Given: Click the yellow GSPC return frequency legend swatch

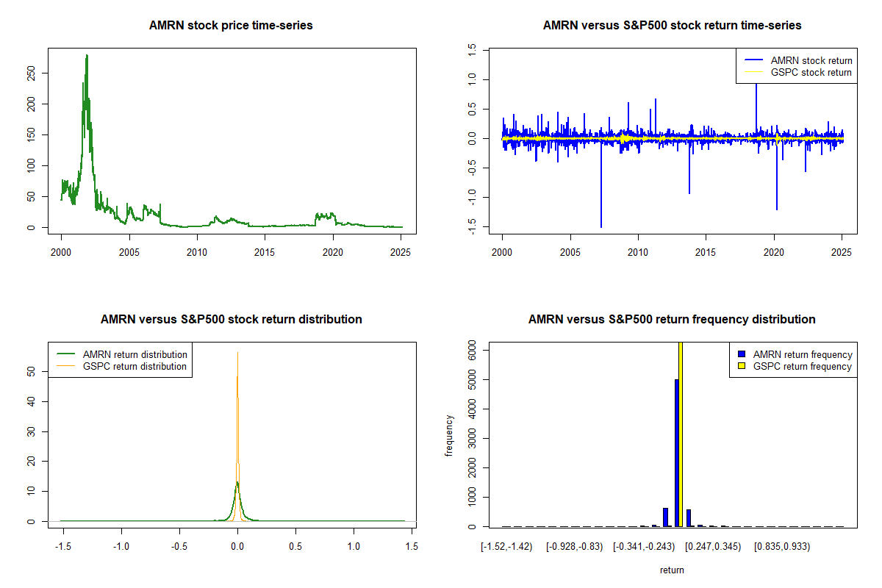Looking at the screenshot, I should (x=740, y=366).
